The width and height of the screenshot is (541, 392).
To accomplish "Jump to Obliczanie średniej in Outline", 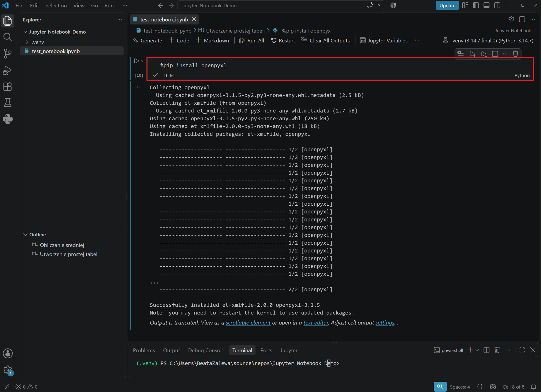I will point(62,245).
